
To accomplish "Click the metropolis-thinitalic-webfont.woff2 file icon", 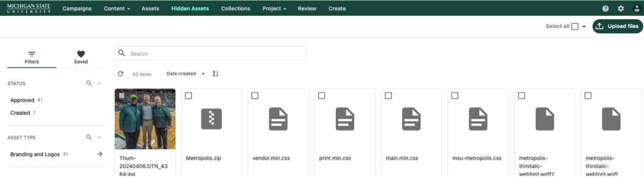I will tap(544, 119).
